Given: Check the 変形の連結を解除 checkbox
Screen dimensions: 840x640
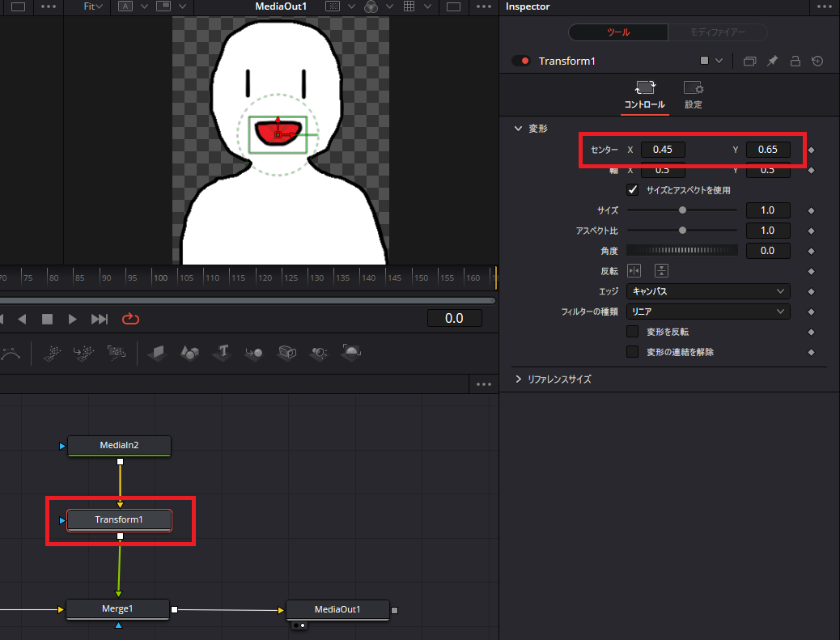Looking at the screenshot, I should click(x=633, y=352).
